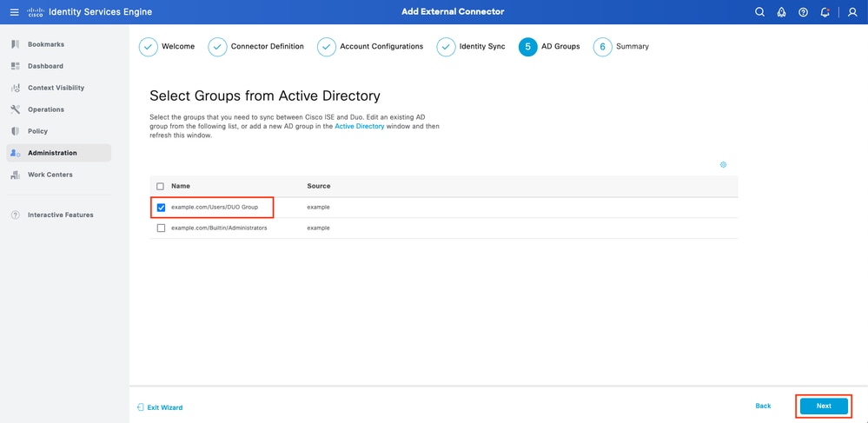Open the Active Directory link
The height and width of the screenshot is (423, 868).
click(359, 127)
